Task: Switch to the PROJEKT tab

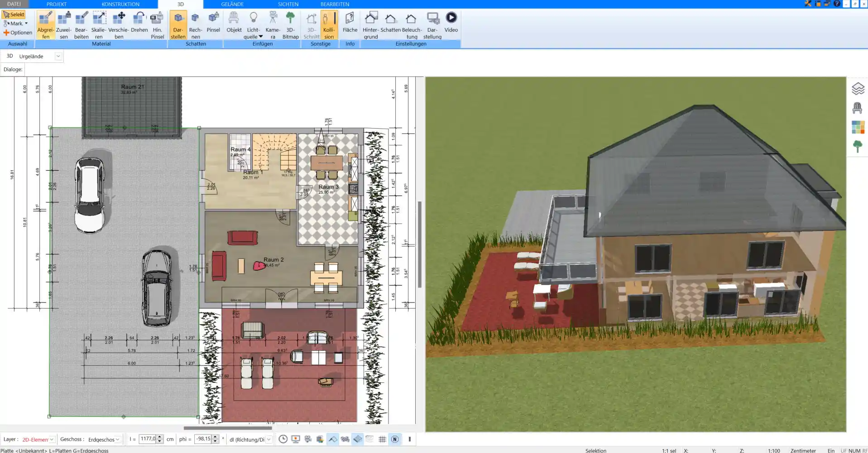Action: coord(57,4)
